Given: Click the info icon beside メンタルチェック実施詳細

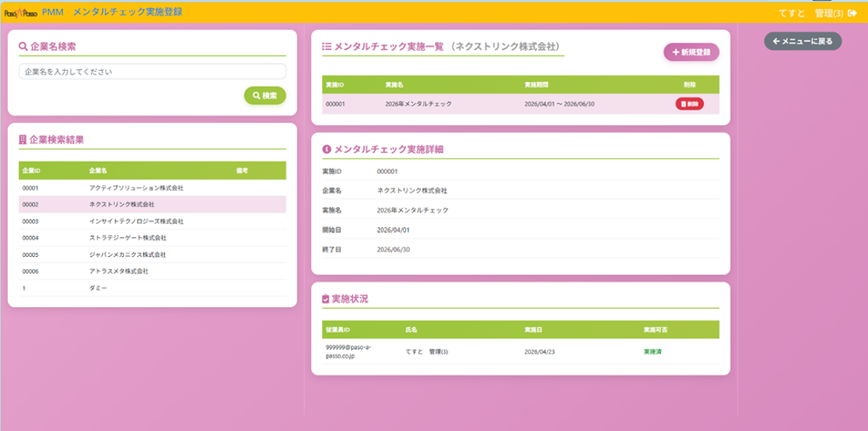Looking at the screenshot, I should click(326, 149).
